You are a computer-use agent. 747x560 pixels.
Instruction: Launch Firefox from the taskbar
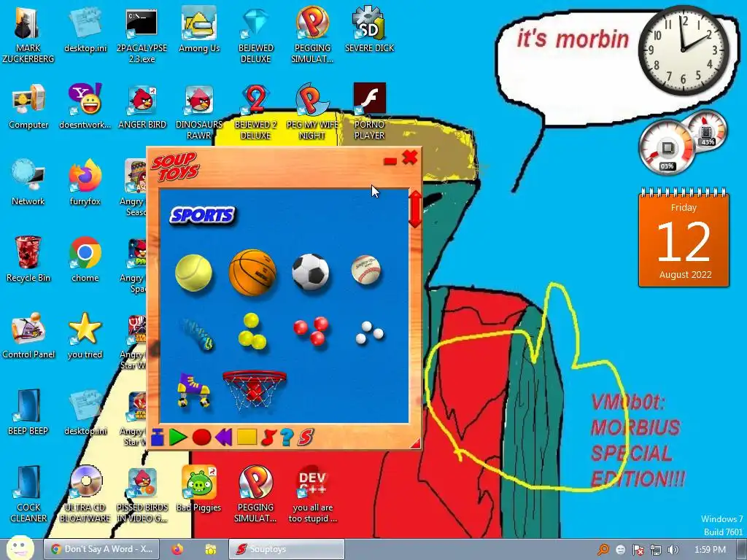(177, 549)
